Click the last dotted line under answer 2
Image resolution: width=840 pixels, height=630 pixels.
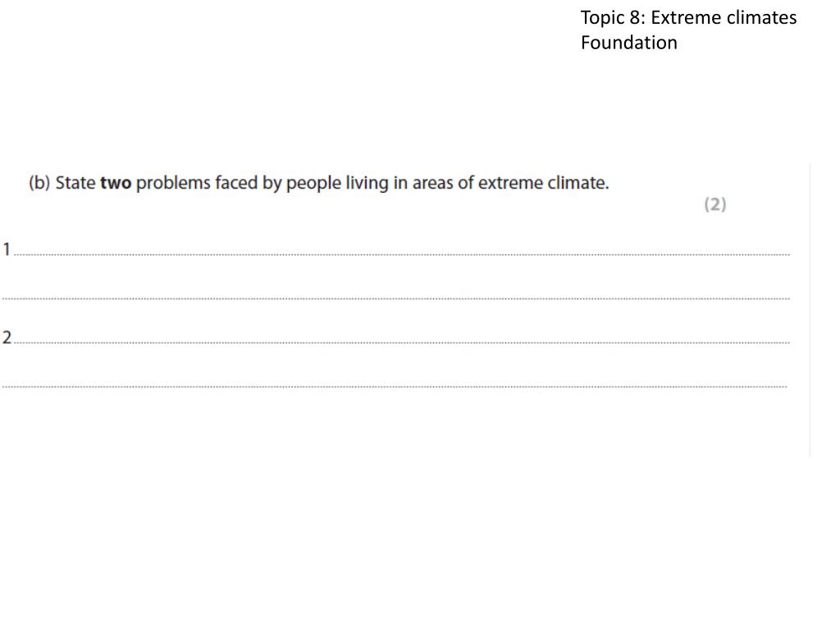[395, 386]
